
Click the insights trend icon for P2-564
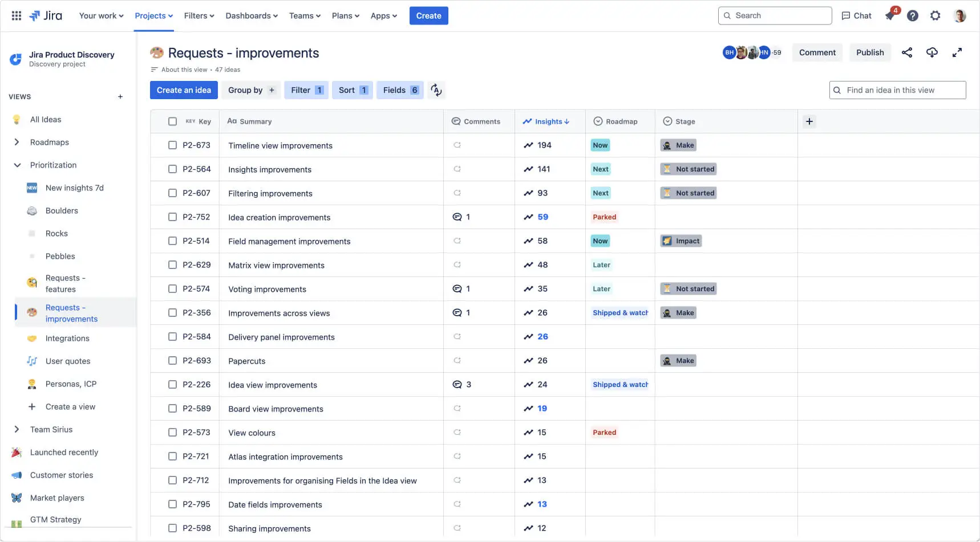[x=529, y=169]
